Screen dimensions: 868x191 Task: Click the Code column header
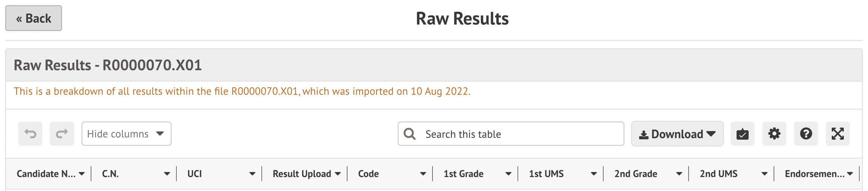point(369,174)
